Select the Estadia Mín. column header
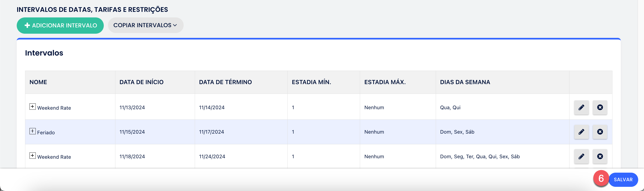The height and width of the screenshot is (191, 644). [x=311, y=82]
